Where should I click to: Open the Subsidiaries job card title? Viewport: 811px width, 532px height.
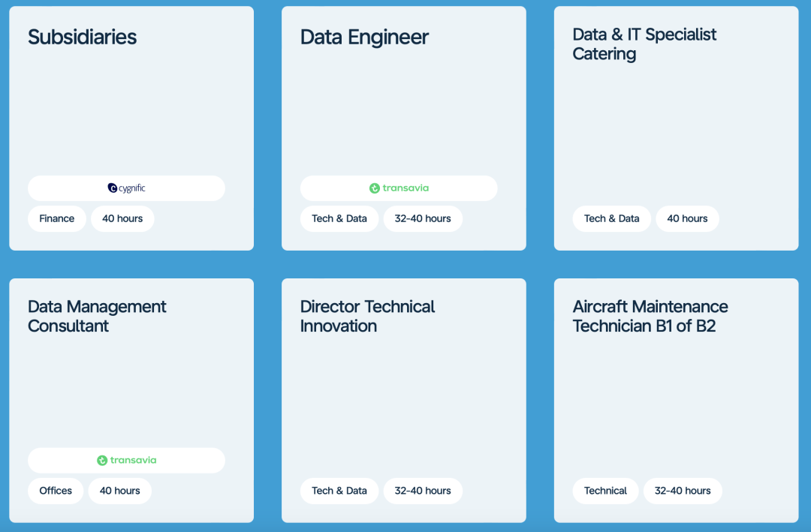(x=83, y=38)
